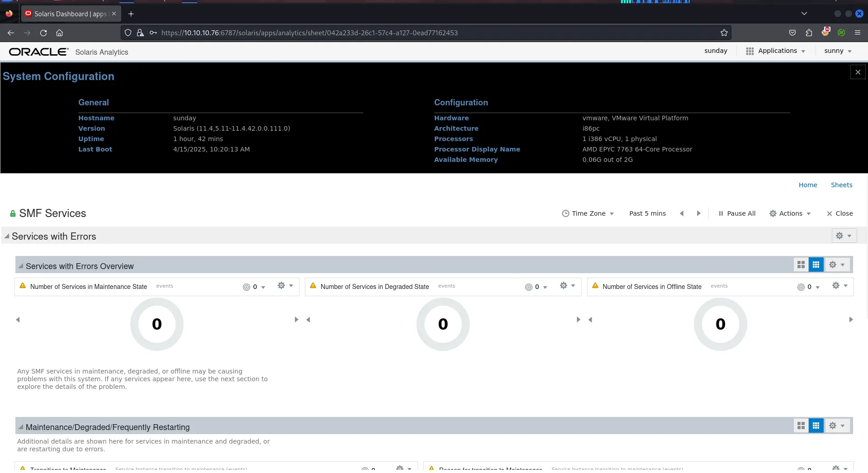Click right arrow of Offline State chart
Image resolution: width=868 pixels, height=473 pixels.
coord(851,320)
